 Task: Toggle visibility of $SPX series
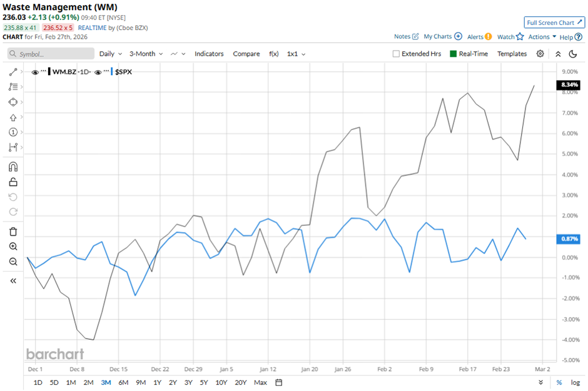tap(98, 72)
